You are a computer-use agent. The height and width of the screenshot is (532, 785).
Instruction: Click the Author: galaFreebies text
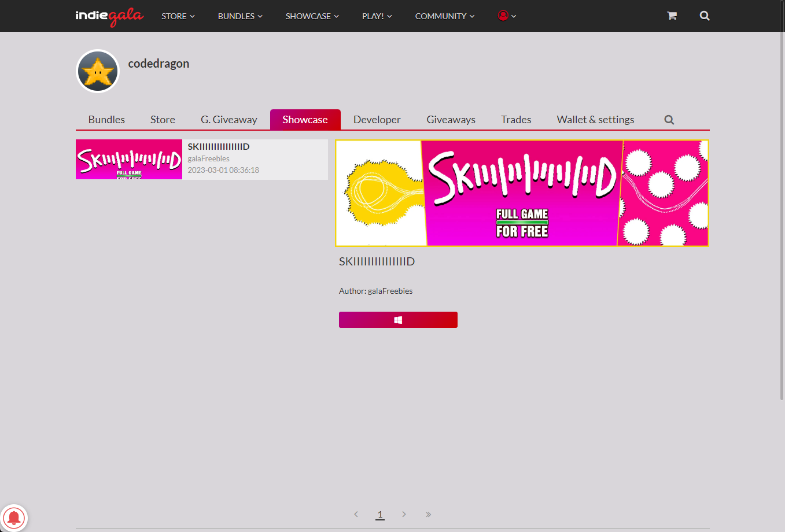tap(375, 291)
